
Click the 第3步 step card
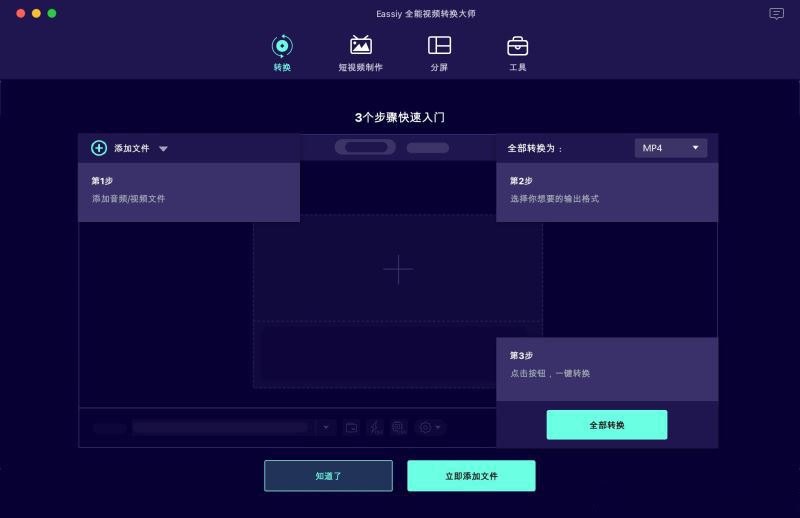607,369
